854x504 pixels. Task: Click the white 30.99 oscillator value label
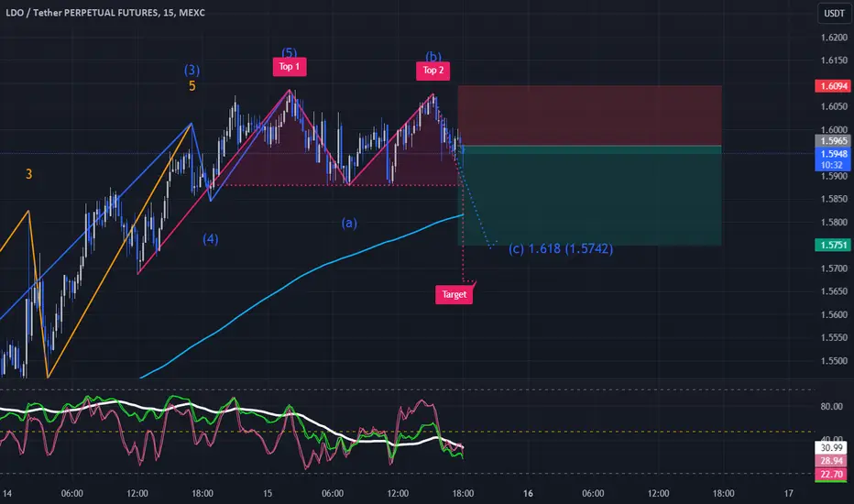pos(831,448)
